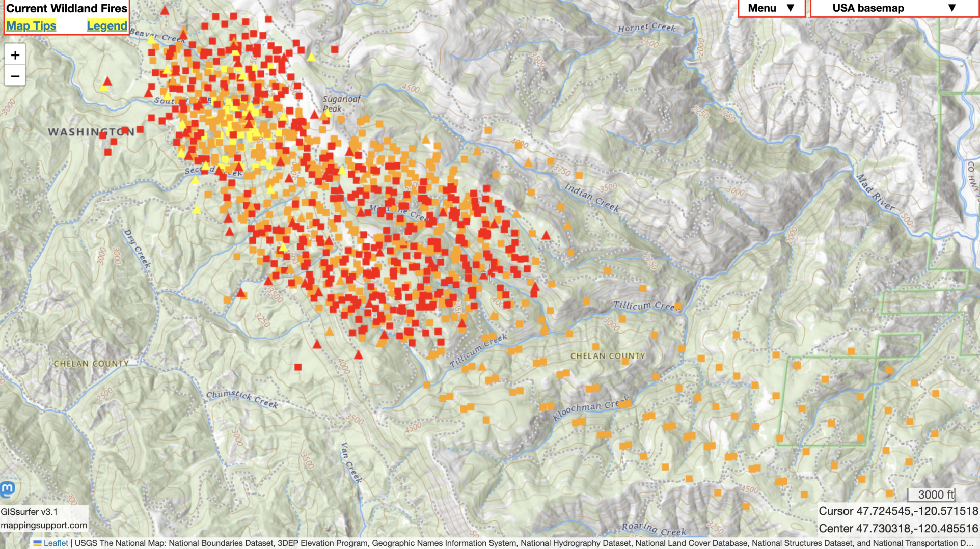The image size is (980, 549).
Task: Open the Map Tips link
Action: [x=31, y=25]
